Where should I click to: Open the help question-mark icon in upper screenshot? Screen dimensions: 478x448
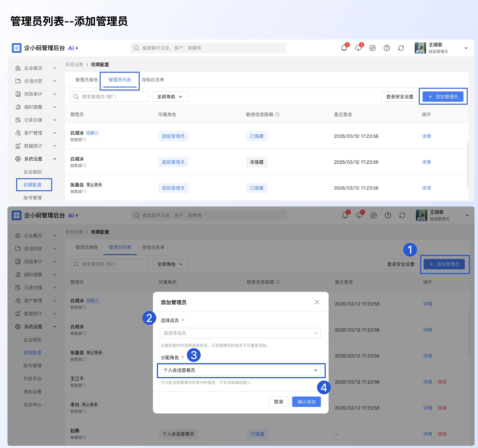pos(387,48)
